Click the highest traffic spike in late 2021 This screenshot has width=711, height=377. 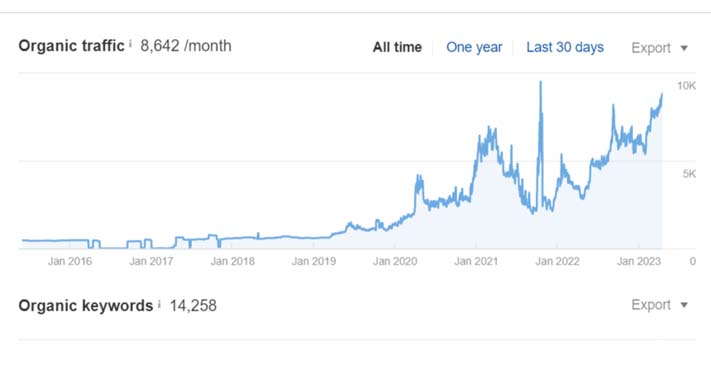click(x=541, y=83)
